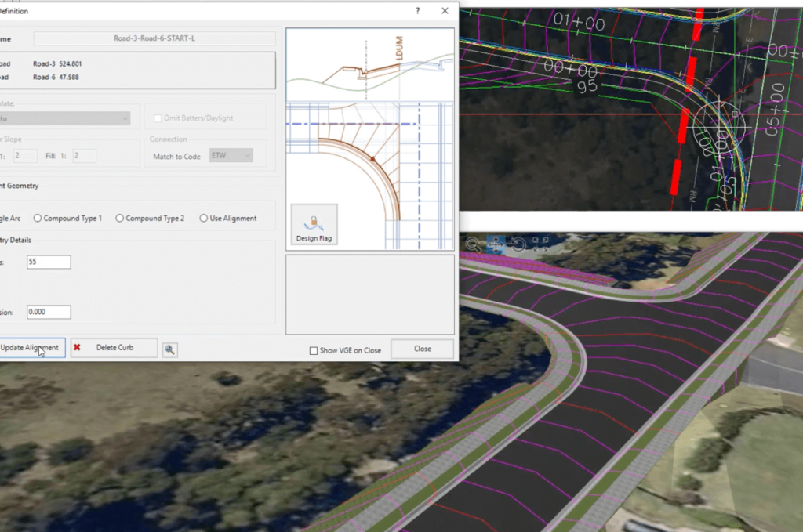Image resolution: width=803 pixels, height=532 pixels.
Task: Close the Definition dialog with X
Action: 445,11
